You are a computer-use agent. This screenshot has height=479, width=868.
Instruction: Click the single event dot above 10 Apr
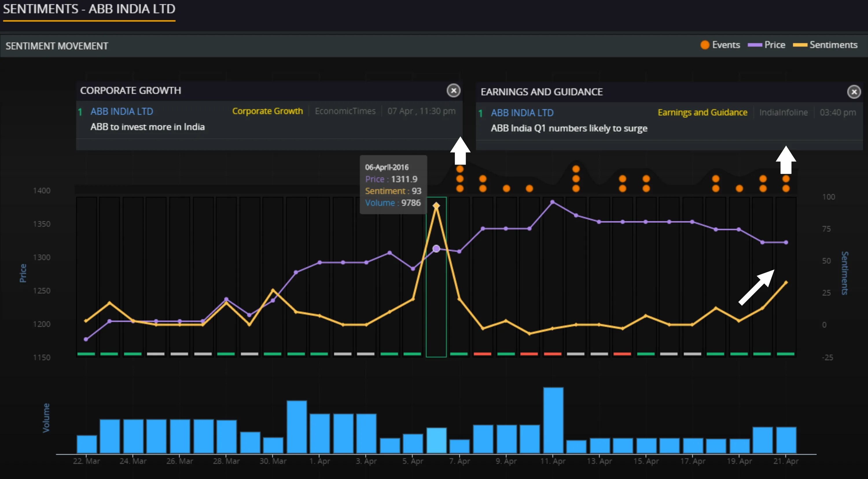pyautogui.click(x=530, y=189)
